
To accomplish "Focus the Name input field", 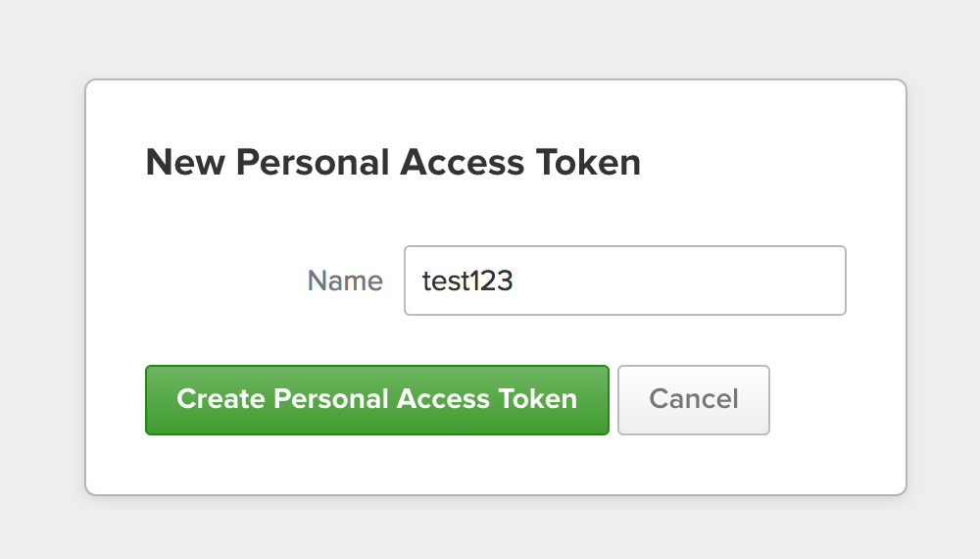I will pos(625,280).
